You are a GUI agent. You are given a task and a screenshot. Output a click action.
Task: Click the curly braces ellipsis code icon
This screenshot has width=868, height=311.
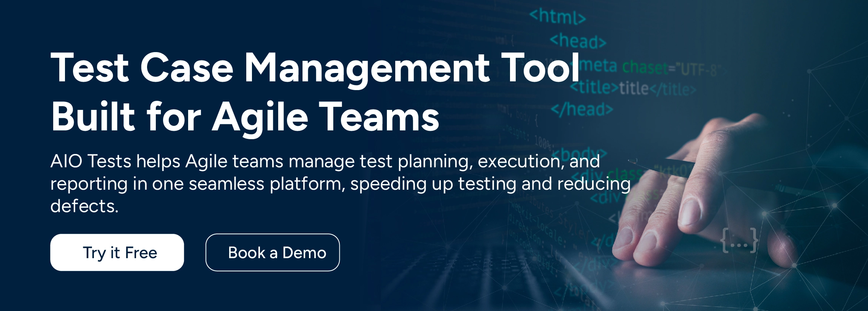[740, 241]
